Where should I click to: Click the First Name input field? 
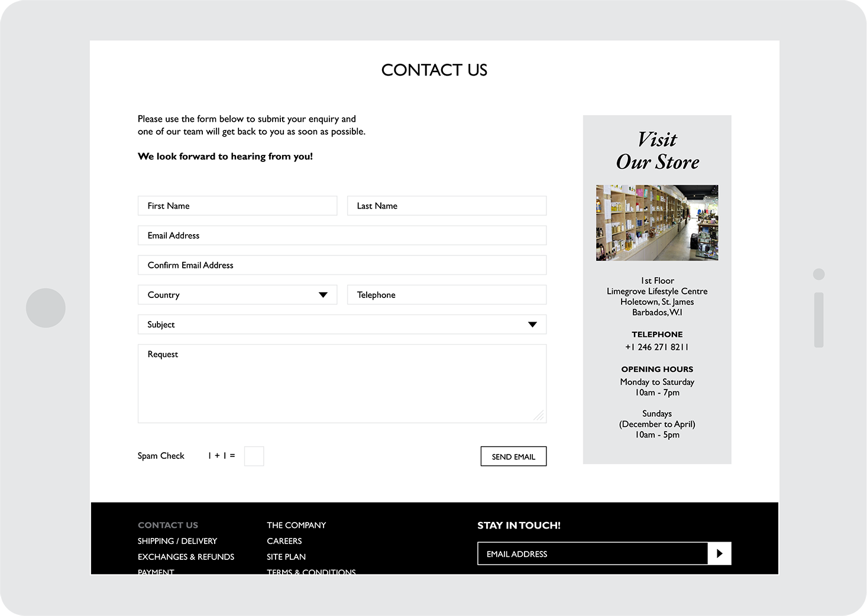(237, 206)
